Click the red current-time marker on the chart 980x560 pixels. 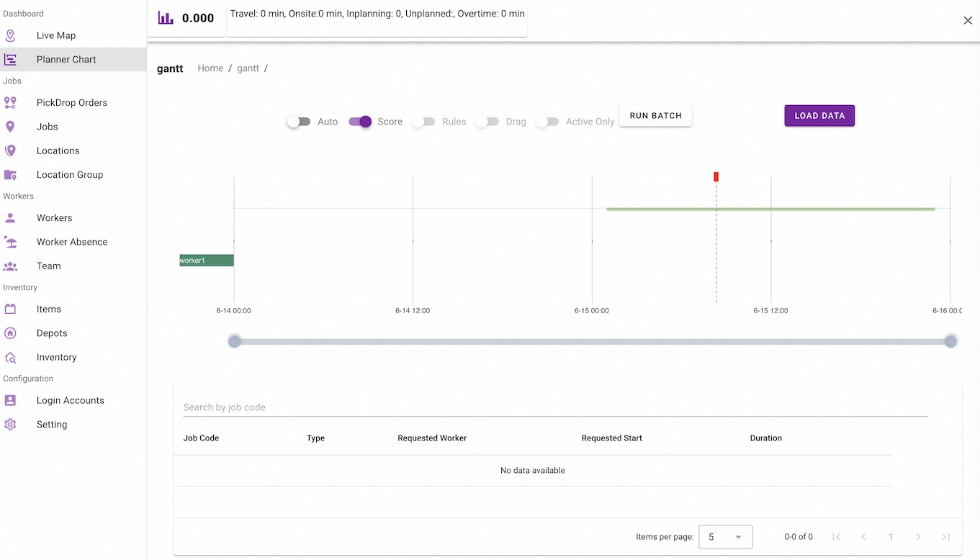pyautogui.click(x=716, y=176)
